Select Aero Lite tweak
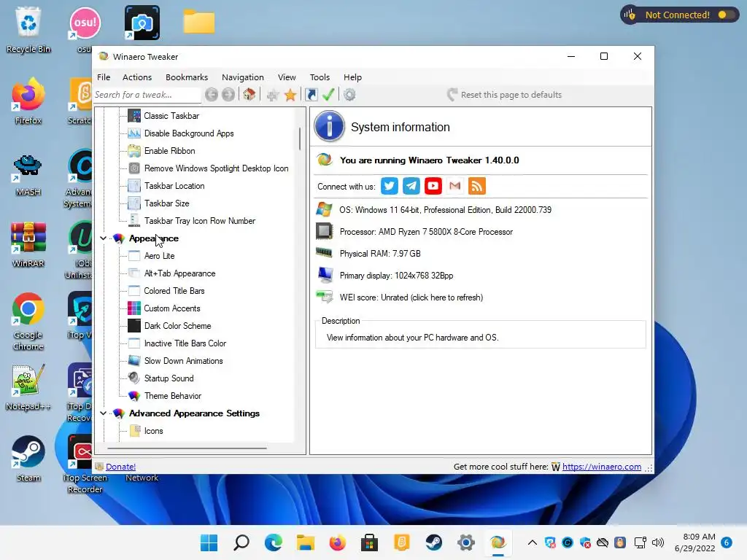The height and width of the screenshot is (560, 747). (159, 256)
